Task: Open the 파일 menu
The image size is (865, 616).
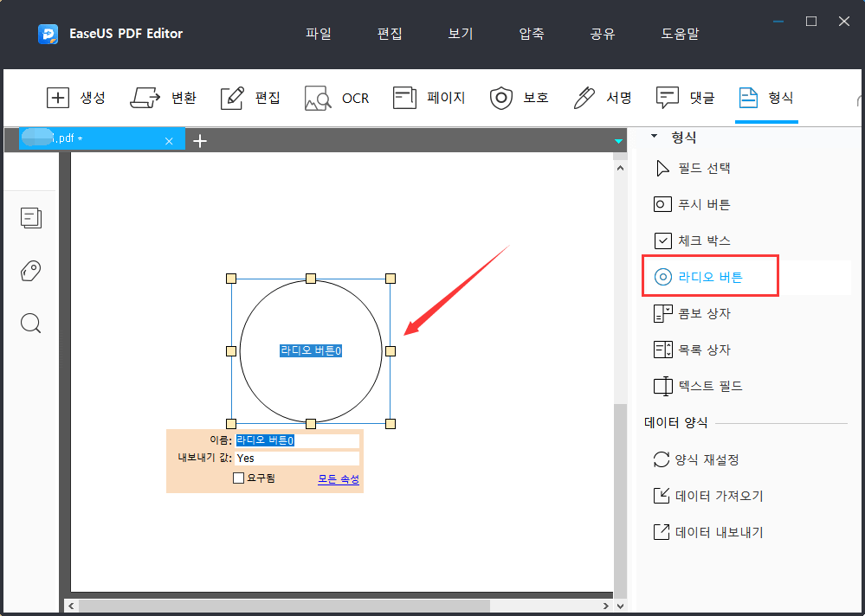Action: [x=318, y=34]
